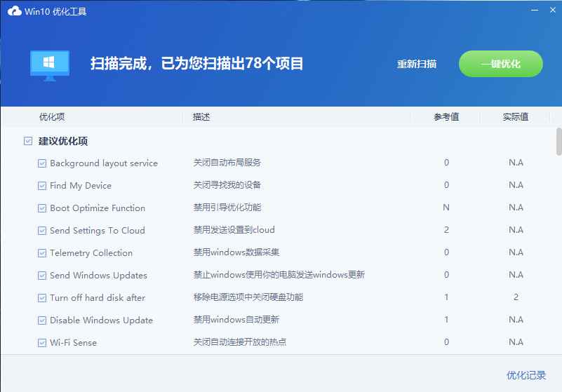Click the 参考值 column header
The image size is (562, 392).
tap(446, 117)
